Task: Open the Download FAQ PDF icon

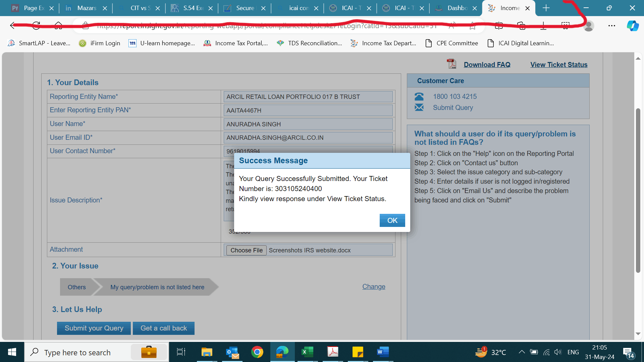Action: coord(451,64)
